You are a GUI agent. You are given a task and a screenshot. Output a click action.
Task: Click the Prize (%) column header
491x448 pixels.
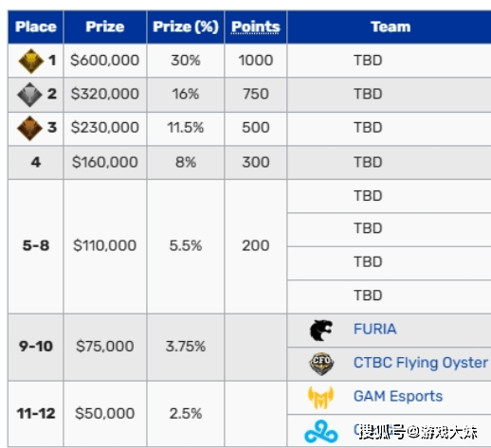(186, 27)
